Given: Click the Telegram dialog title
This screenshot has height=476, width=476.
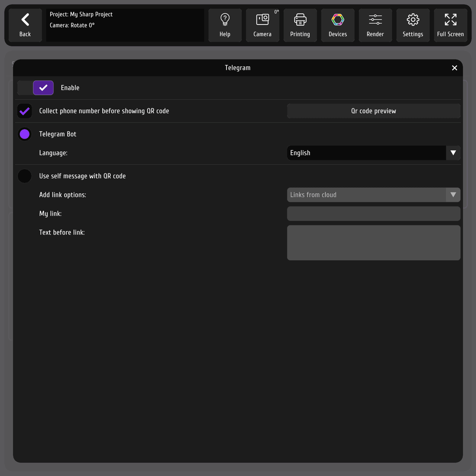Looking at the screenshot, I should pos(238,68).
